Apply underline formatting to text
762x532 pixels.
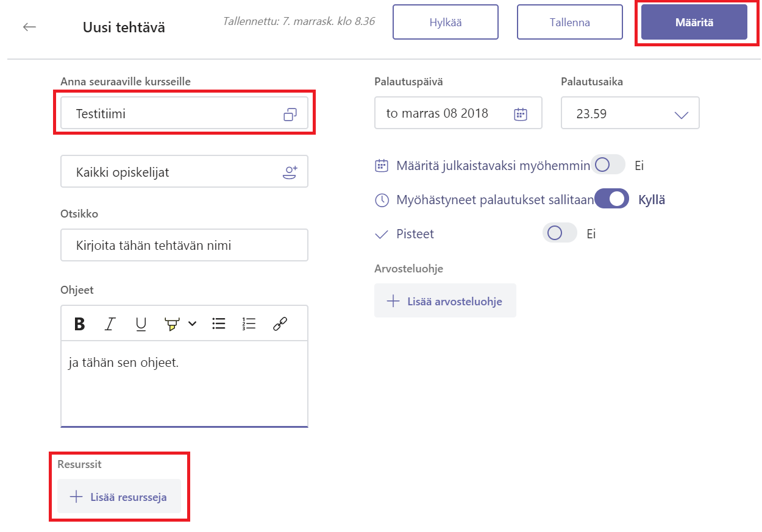pyautogui.click(x=141, y=324)
